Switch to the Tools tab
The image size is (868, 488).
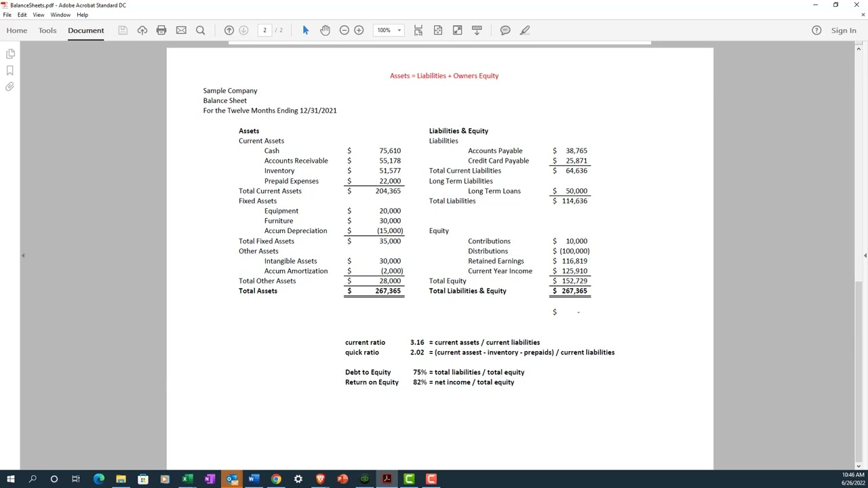click(x=47, y=30)
